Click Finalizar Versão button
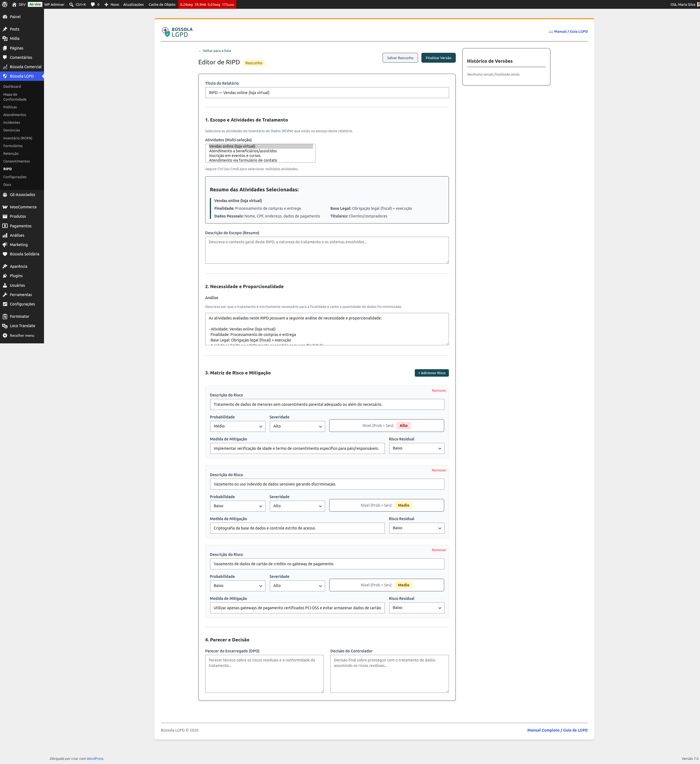The width and height of the screenshot is (700, 764). (438, 58)
